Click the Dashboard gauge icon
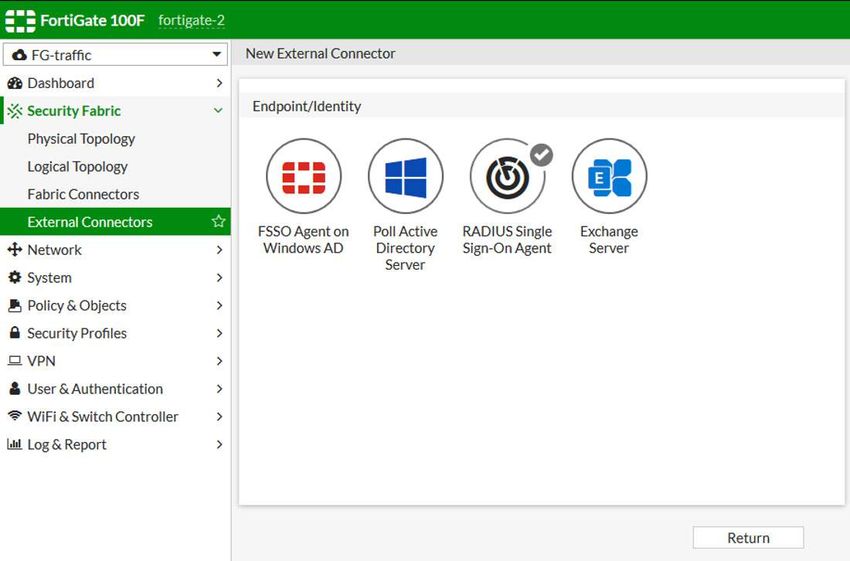This screenshot has width=850, height=561. (15, 83)
